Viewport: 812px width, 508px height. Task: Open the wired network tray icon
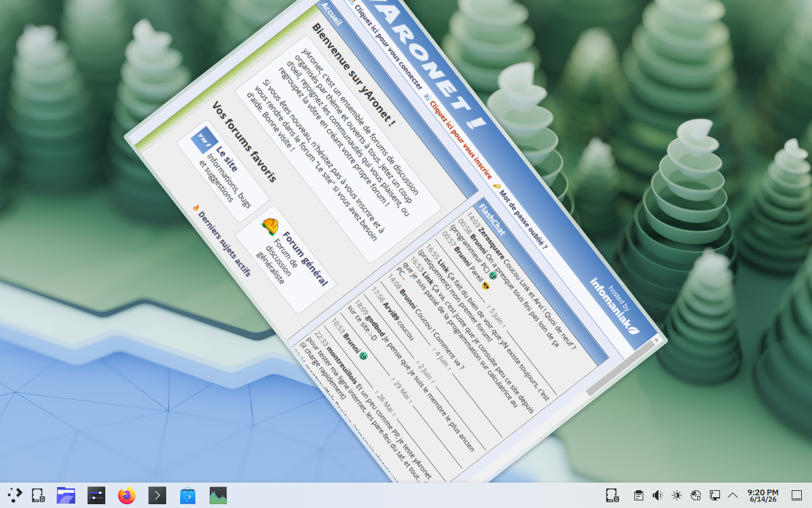click(715, 495)
